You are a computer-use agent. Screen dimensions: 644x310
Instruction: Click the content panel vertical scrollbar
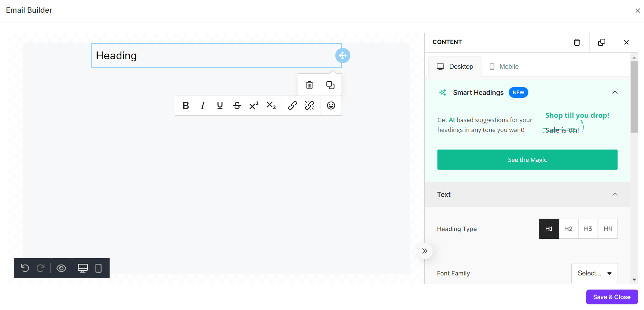[x=634, y=97]
